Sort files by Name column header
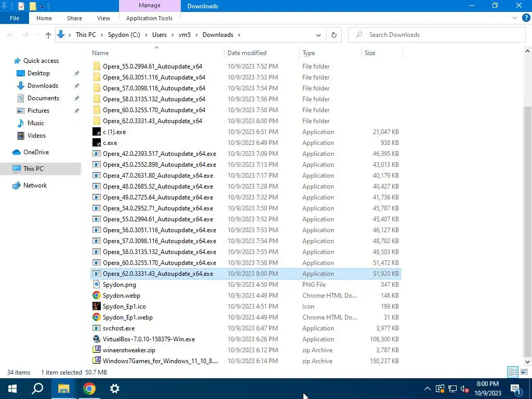Screen dimensions: 532x399 pyautogui.click(x=100, y=53)
